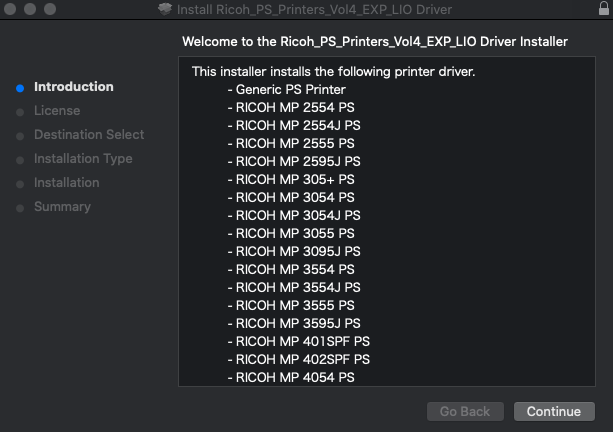This screenshot has height=432, width=613.
Task: Click the package icon in window title
Action: coord(165,9)
